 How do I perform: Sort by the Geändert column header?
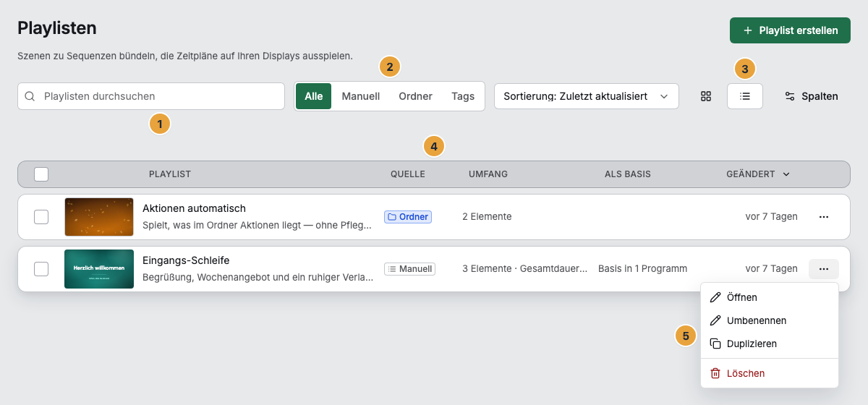[758, 174]
